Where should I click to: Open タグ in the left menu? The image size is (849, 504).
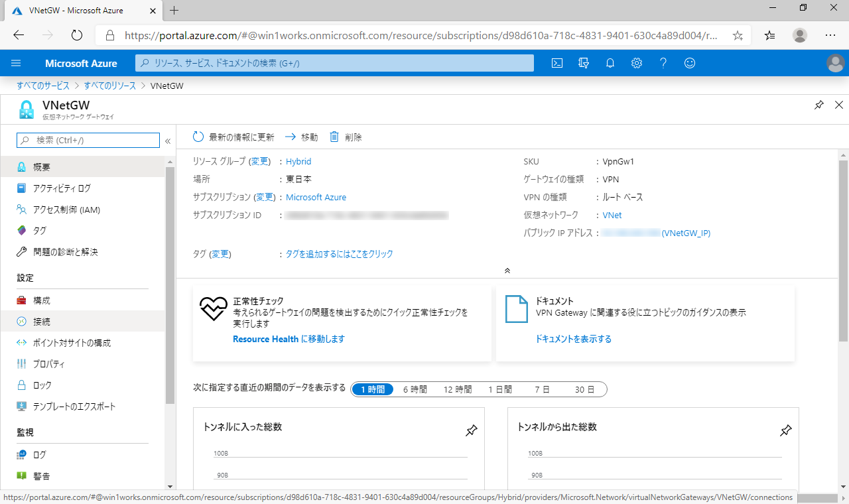[x=82, y=231]
